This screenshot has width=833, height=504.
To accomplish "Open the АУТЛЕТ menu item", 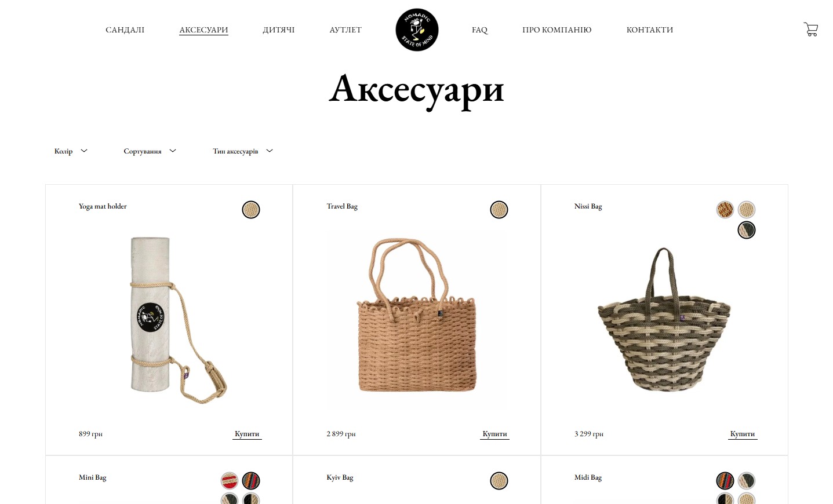I will 345,30.
